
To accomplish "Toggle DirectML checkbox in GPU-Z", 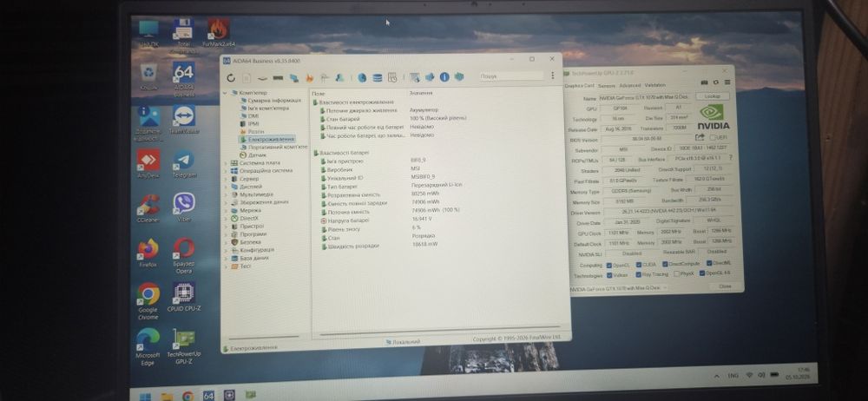I will (x=708, y=263).
